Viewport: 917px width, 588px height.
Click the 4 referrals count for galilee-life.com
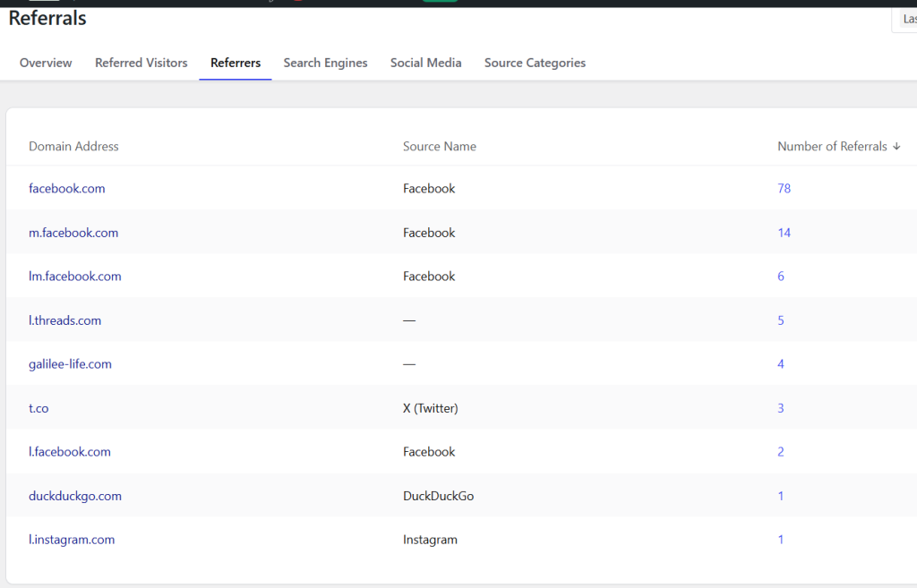(781, 363)
